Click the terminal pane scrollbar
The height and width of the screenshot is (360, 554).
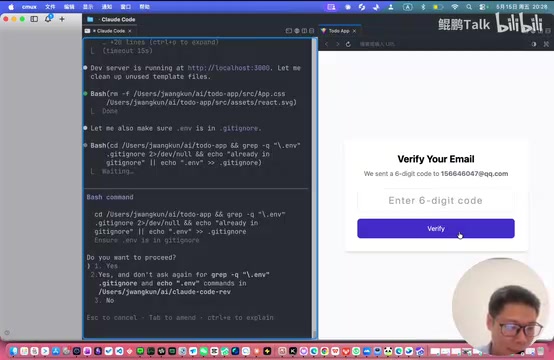point(314,187)
